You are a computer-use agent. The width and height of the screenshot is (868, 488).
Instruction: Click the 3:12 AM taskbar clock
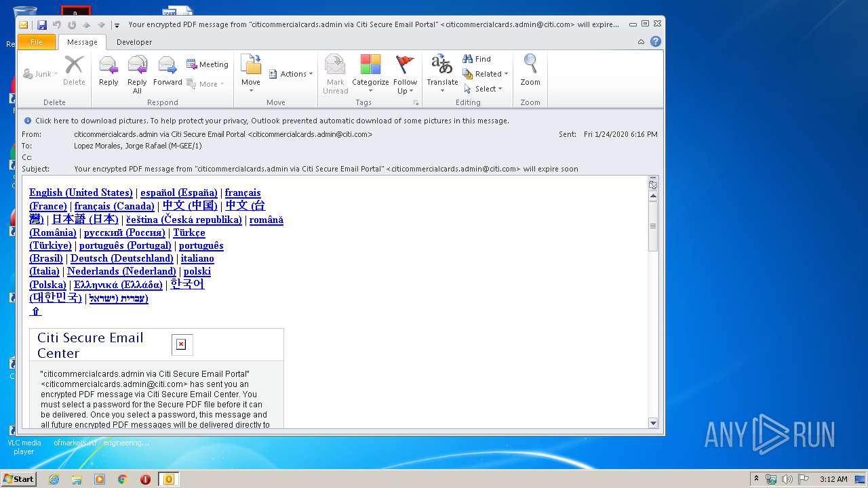click(x=833, y=479)
